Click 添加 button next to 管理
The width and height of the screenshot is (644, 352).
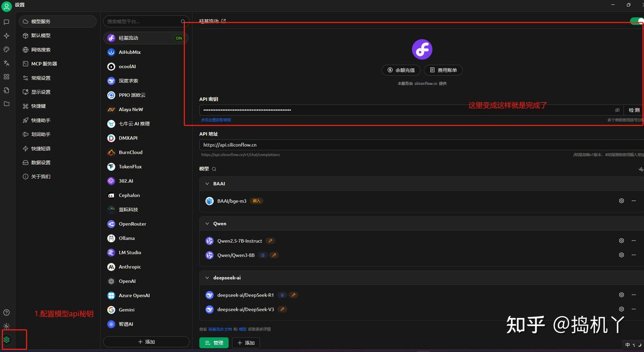click(246, 343)
